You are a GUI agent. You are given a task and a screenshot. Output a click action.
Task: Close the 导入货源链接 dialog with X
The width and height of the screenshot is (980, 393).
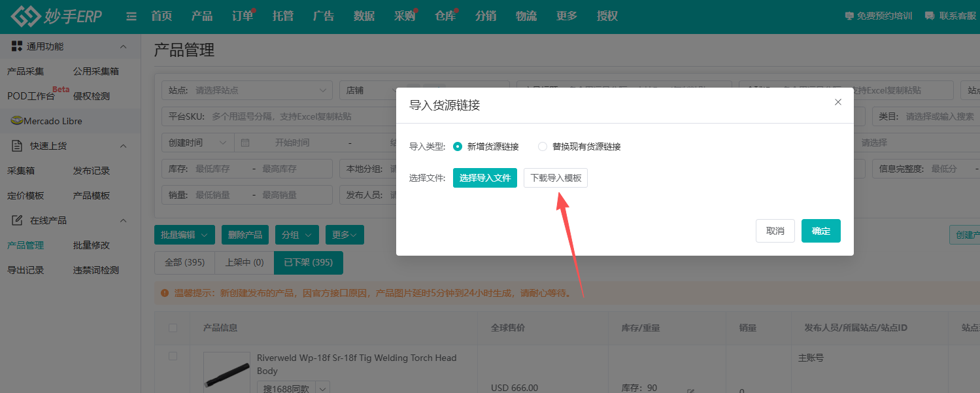coord(838,102)
